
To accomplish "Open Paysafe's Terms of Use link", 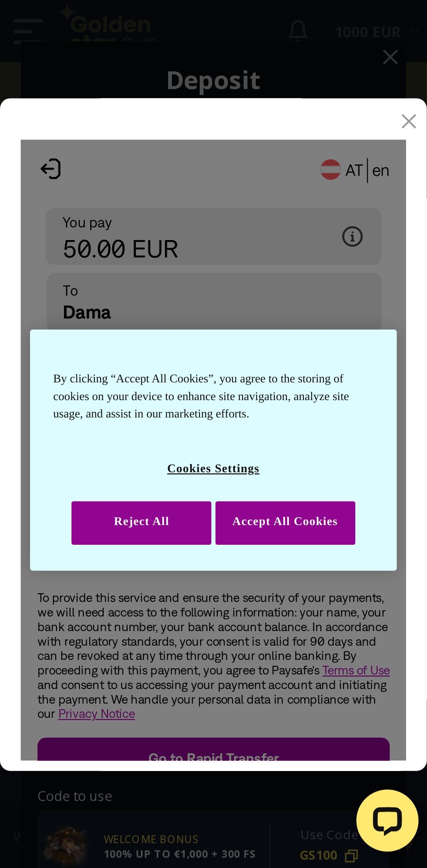I will (356, 671).
